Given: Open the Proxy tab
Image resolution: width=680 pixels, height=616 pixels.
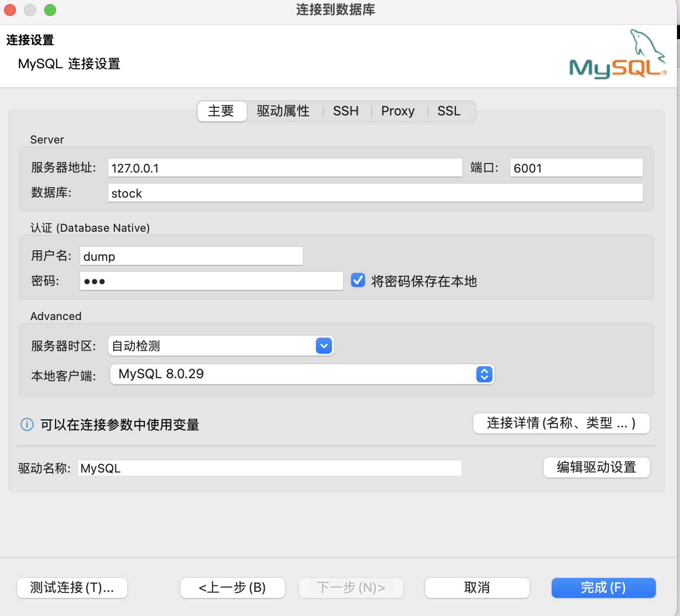Looking at the screenshot, I should coord(398,111).
